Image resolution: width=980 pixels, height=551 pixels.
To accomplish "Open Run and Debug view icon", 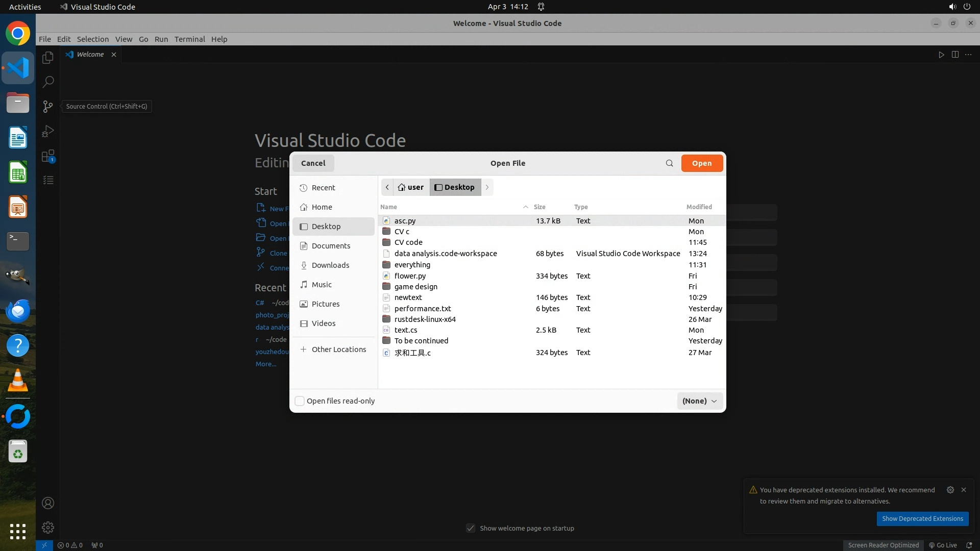I will coord(48,131).
